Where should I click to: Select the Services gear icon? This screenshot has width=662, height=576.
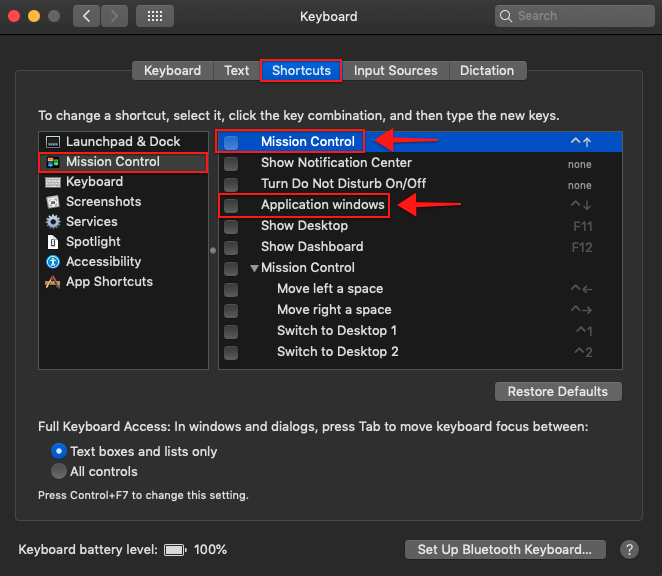[53, 222]
